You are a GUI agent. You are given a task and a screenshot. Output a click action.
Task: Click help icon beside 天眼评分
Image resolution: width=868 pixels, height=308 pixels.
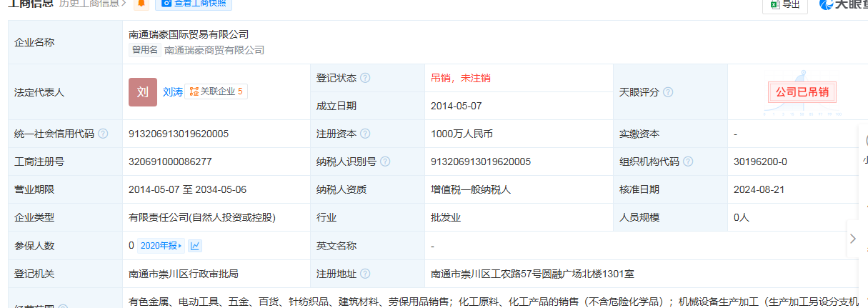point(668,92)
